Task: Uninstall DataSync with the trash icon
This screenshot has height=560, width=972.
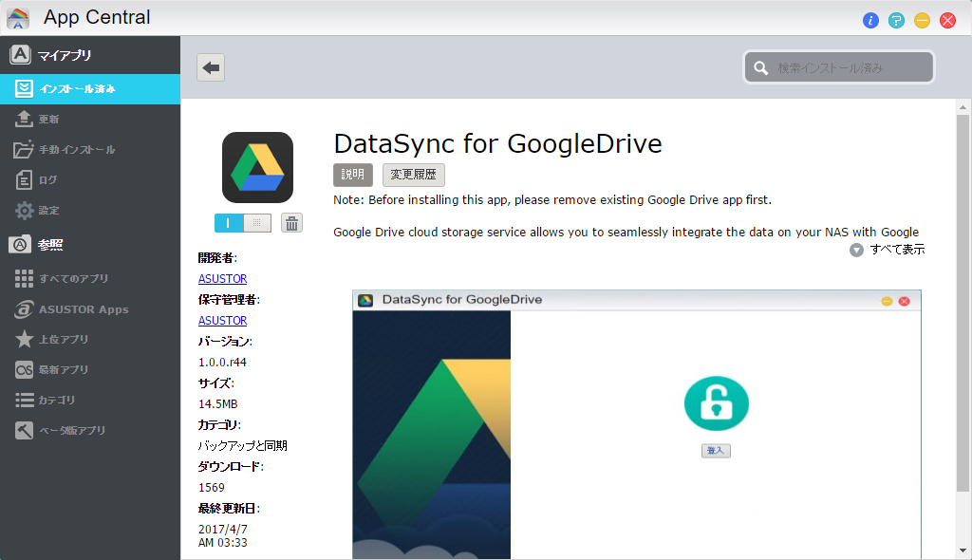Action: coord(291,222)
